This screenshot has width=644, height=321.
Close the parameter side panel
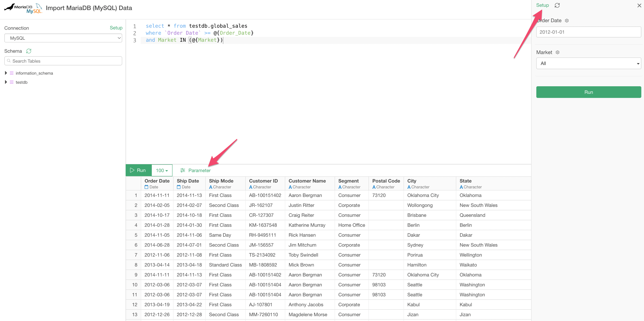click(x=639, y=5)
